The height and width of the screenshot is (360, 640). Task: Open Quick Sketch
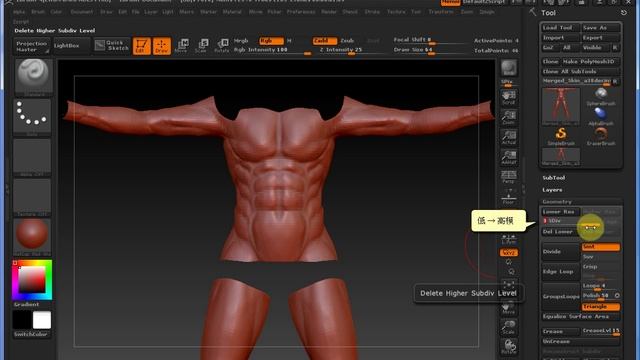pyautogui.click(x=112, y=45)
